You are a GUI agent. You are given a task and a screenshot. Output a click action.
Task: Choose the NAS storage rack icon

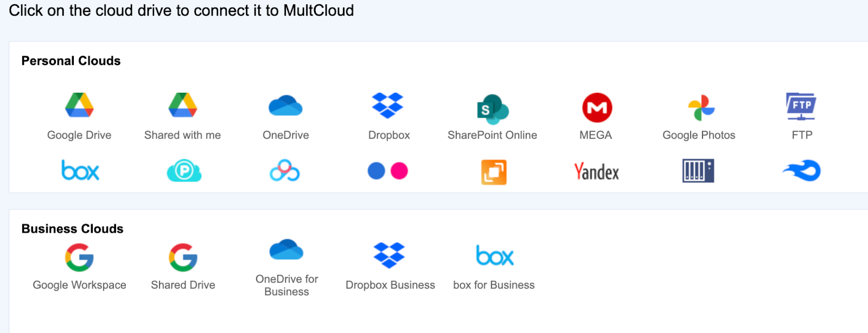click(x=698, y=171)
